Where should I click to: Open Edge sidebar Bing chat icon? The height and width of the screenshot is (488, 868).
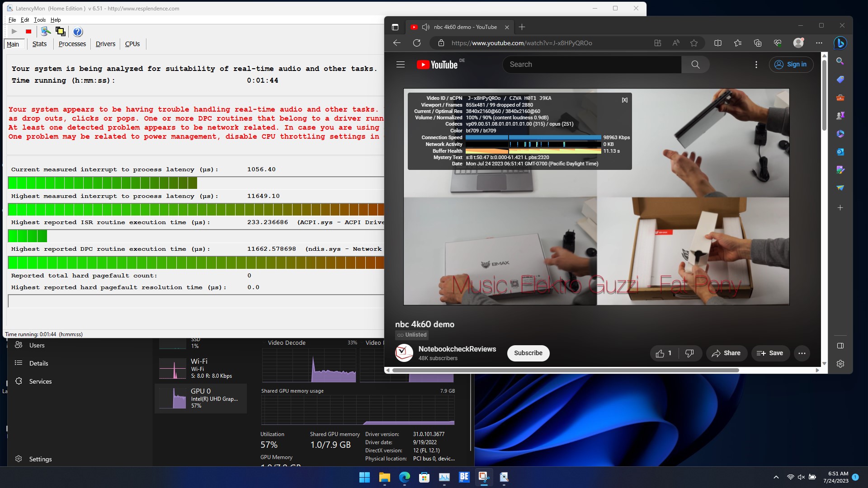click(x=840, y=43)
